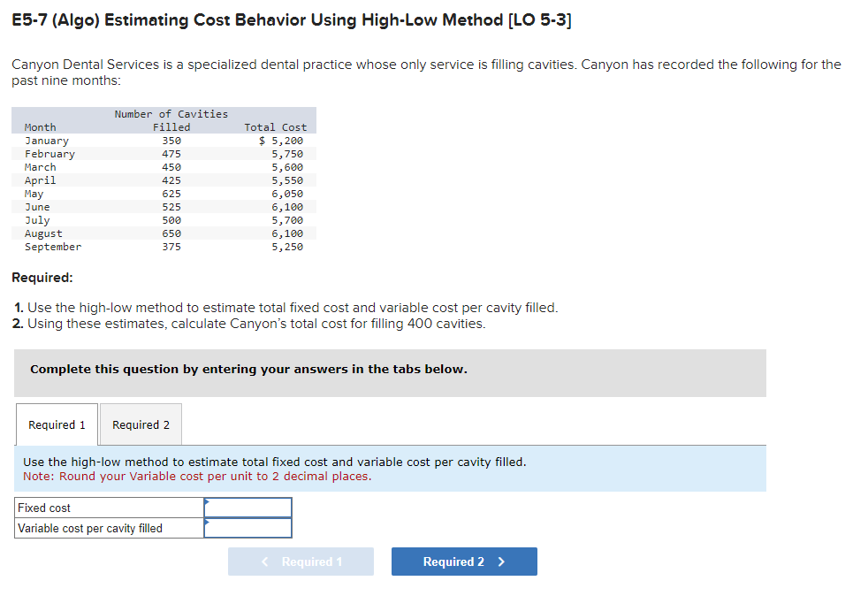Select the August cavities value 650
868x596 pixels.
tap(172, 233)
